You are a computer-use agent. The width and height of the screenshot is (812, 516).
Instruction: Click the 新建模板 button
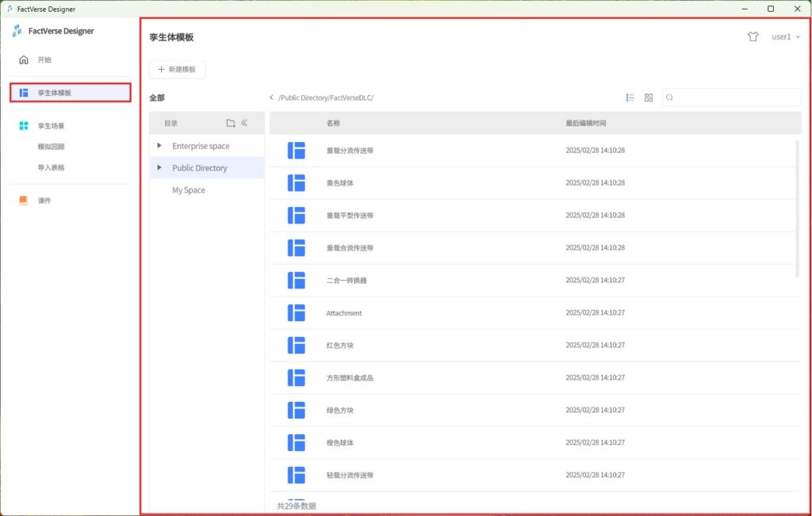(178, 70)
